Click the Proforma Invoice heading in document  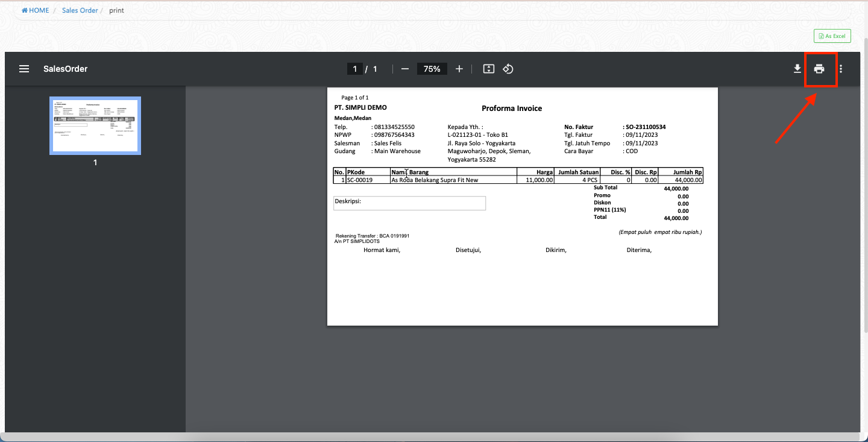[512, 109]
